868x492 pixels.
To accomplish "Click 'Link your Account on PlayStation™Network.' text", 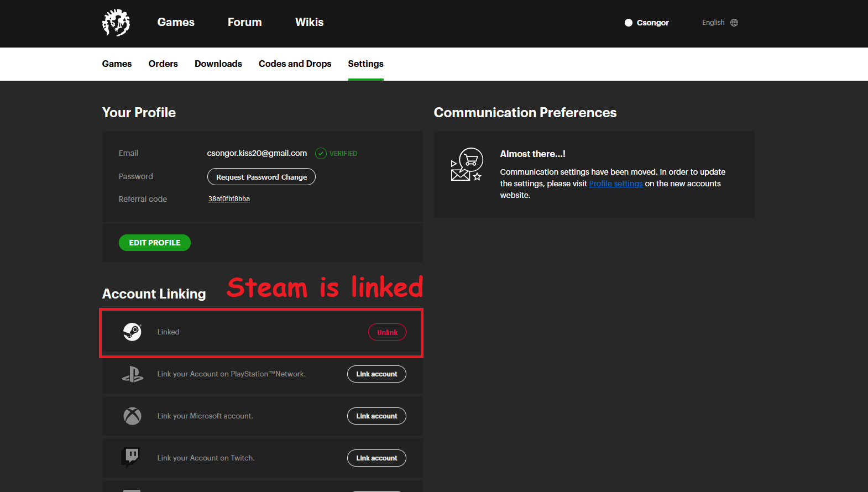I will pos(231,374).
